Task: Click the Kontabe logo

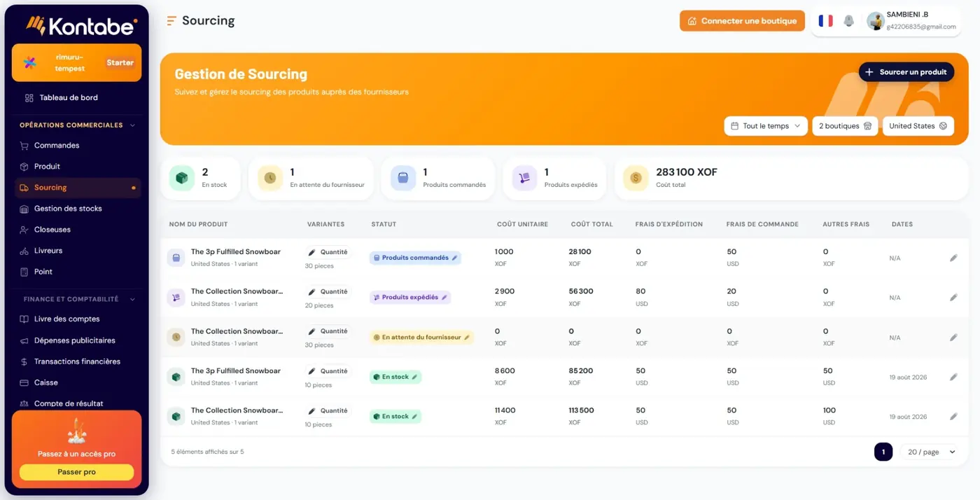Action: click(x=81, y=26)
